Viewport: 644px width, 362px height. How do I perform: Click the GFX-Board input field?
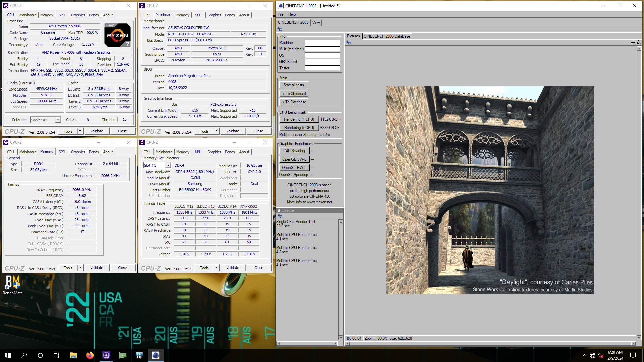point(323,62)
